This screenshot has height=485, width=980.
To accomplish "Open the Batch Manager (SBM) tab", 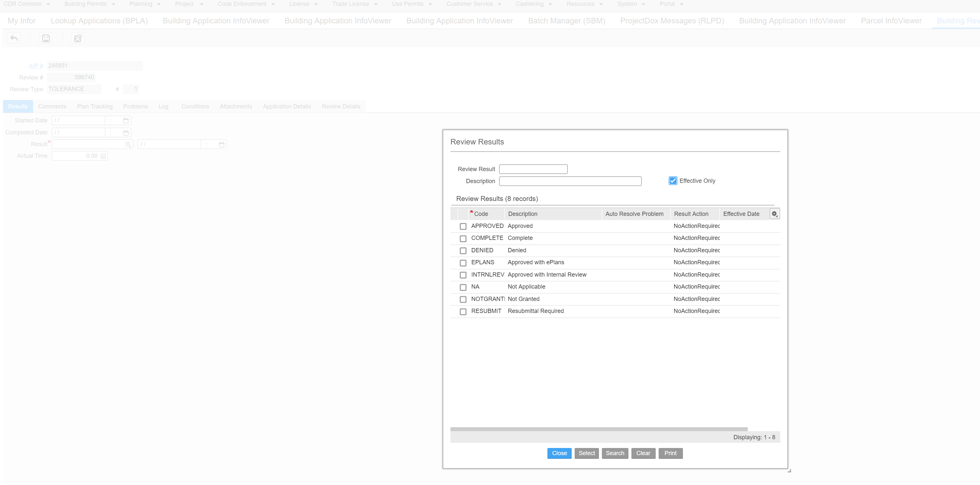I will coord(566,21).
